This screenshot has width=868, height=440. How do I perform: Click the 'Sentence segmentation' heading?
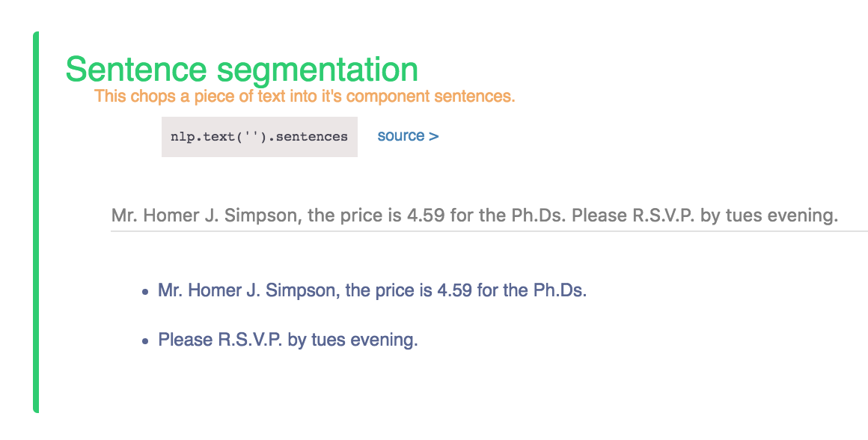pyautogui.click(x=242, y=69)
